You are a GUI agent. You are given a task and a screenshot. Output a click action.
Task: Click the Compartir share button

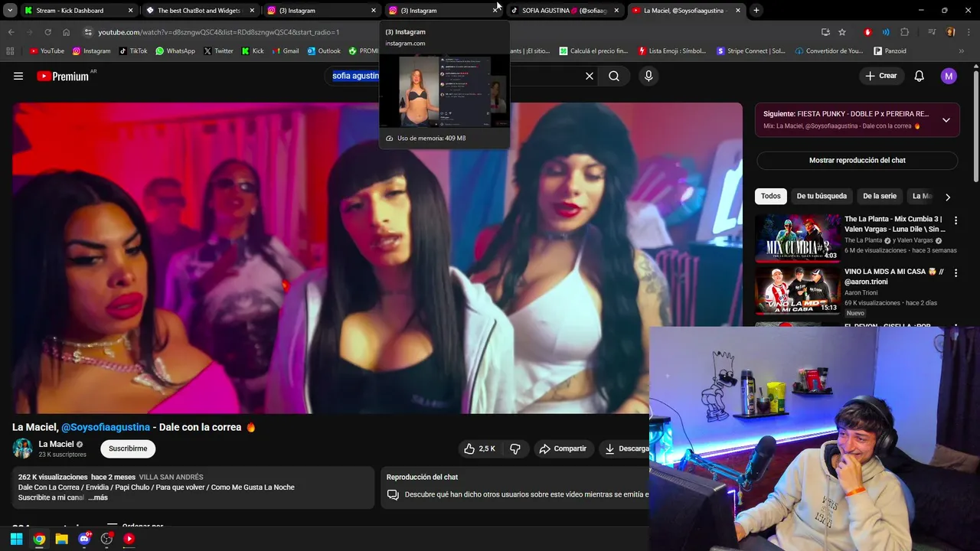[563, 448]
